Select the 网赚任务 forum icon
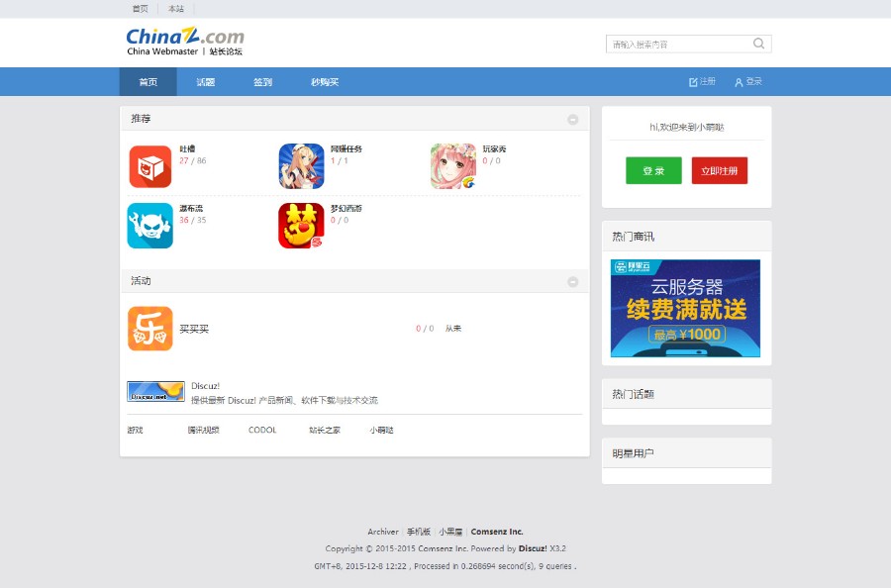 point(301,163)
